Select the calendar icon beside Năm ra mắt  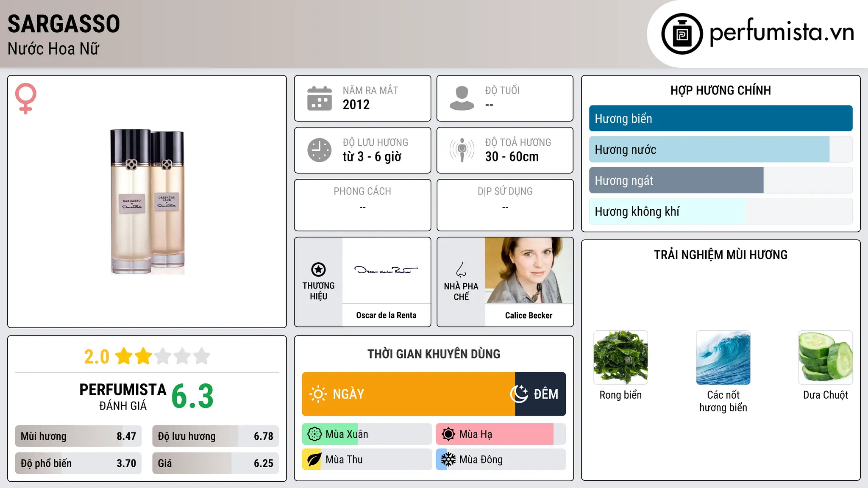click(x=320, y=98)
